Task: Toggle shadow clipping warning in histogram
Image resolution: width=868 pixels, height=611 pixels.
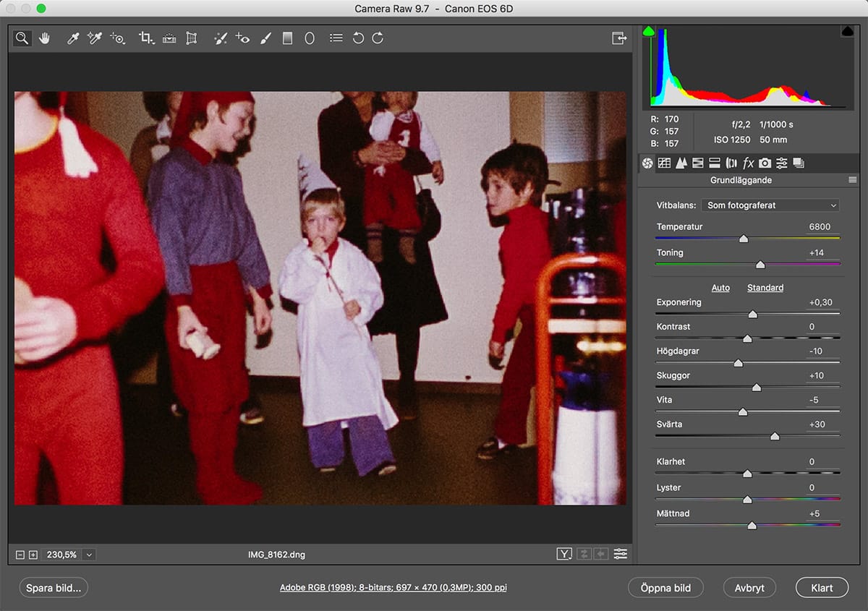Action: coord(649,31)
